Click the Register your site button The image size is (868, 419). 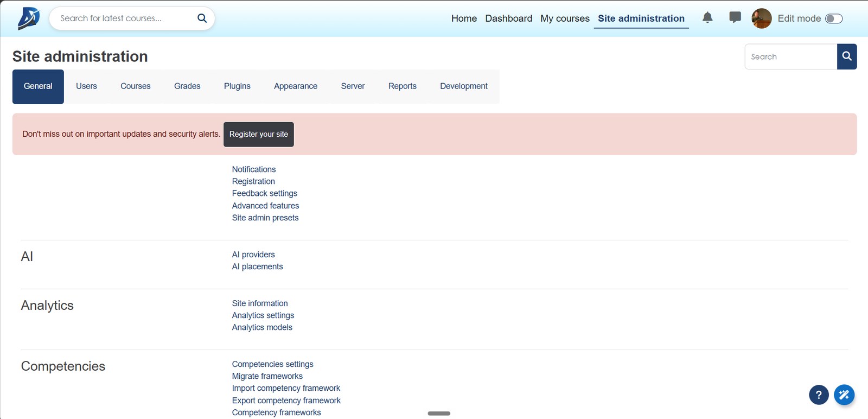[259, 134]
